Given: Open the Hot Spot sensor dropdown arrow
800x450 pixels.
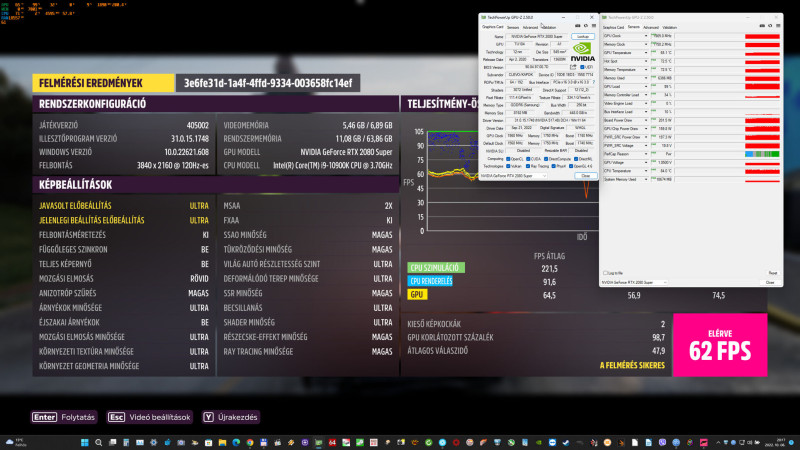Looking at the screenshot, I should (646, 61).
